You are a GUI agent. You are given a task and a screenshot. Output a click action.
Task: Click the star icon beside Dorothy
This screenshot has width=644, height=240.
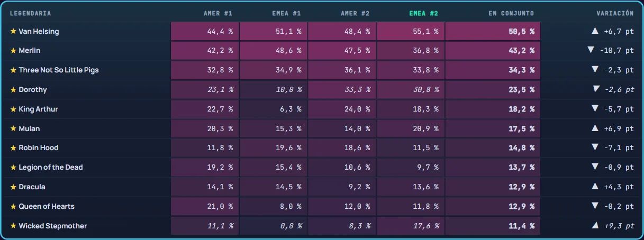coord(13,90)
